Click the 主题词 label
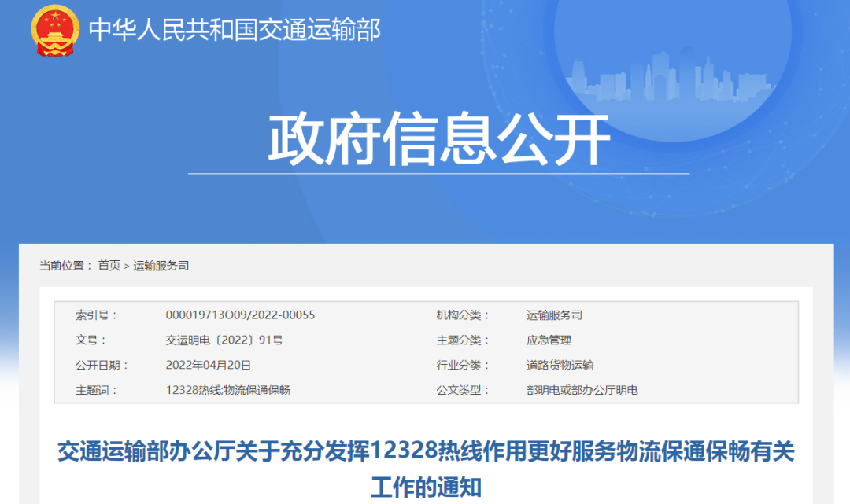Viewport: 850px width, 504px height. click(x=96, y=390)
